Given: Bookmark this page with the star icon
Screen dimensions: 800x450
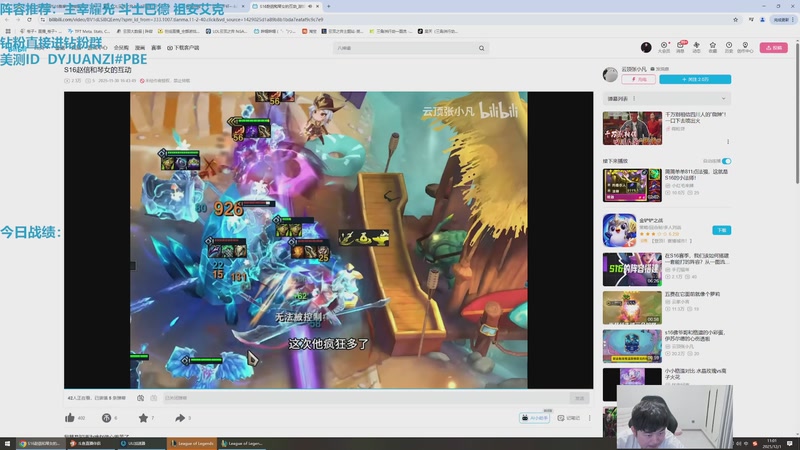Looking at the screenshot, I should 735,19.
